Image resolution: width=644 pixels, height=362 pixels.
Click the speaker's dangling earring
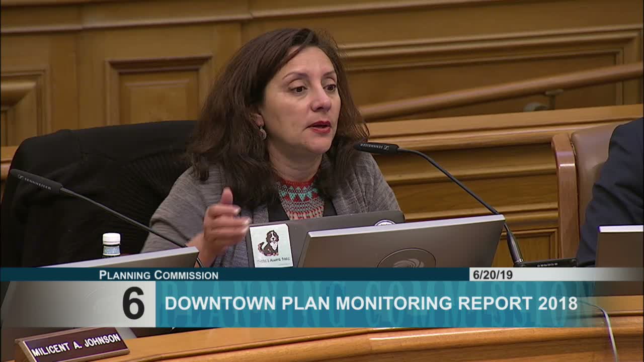263,132
